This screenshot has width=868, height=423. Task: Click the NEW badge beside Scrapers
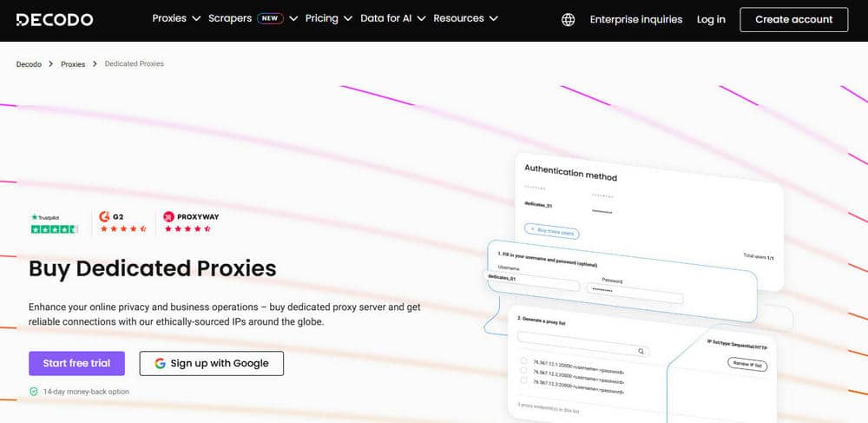(270, 18)
